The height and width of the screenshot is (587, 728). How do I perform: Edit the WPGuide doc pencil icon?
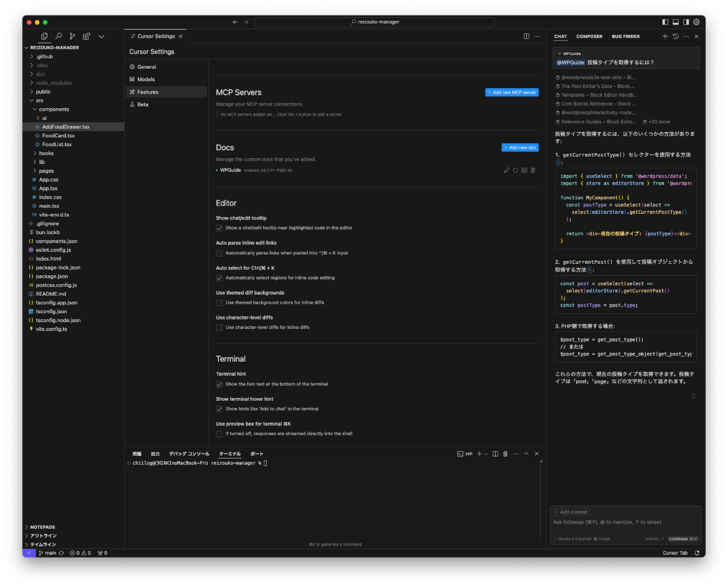pyautogui.click(x=506, y=170)
